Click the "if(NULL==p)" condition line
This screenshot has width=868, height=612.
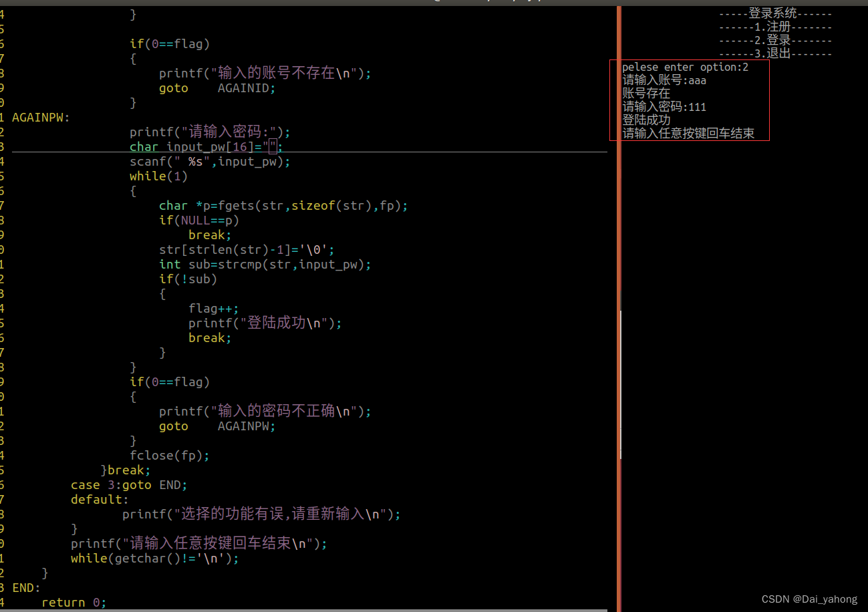[199, 220]
